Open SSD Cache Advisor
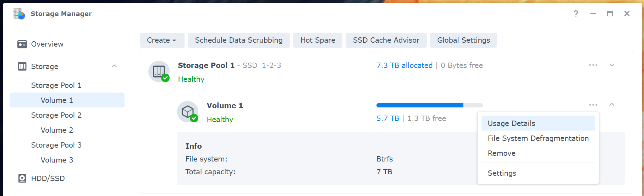The height and width of the screenshot is (196, 644). tap(386, 40)
